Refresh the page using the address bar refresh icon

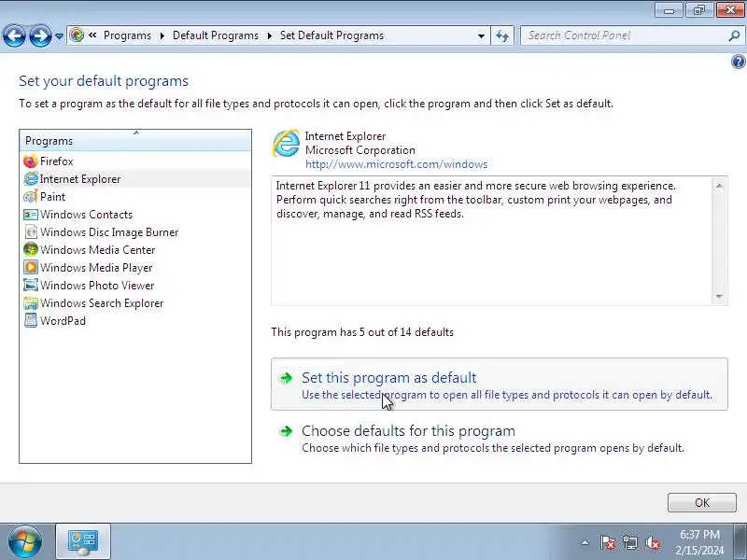pyautogui.click(x=502, y=35)
